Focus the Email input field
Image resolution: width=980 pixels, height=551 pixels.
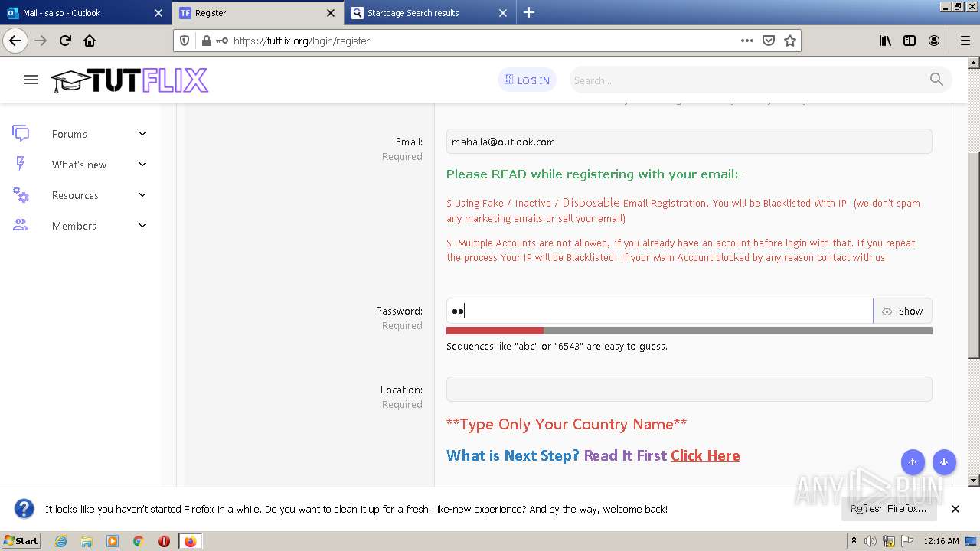click(689, 142)
